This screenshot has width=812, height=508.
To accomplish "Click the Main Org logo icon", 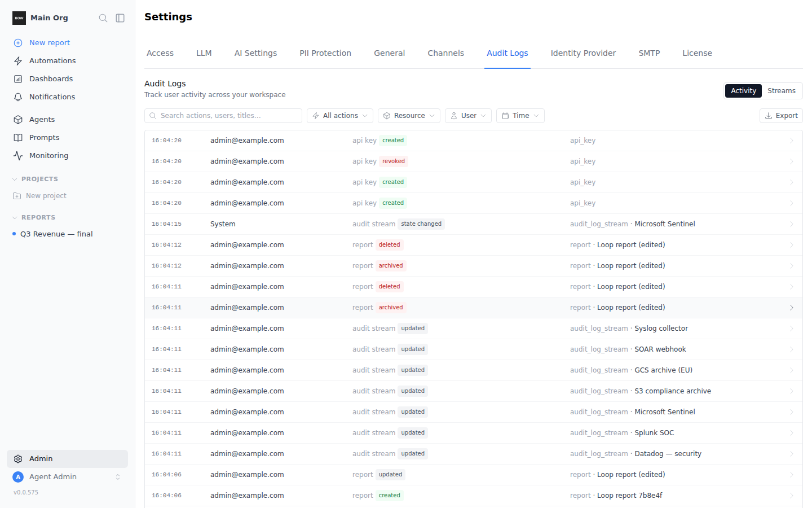I will click(x=19, y=18).
